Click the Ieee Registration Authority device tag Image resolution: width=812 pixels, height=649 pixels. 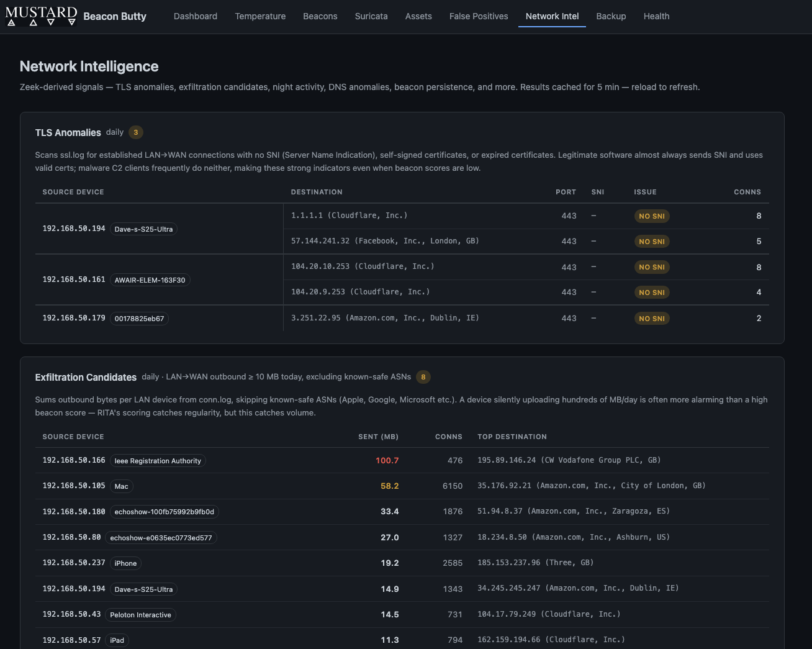pos(157,461)
